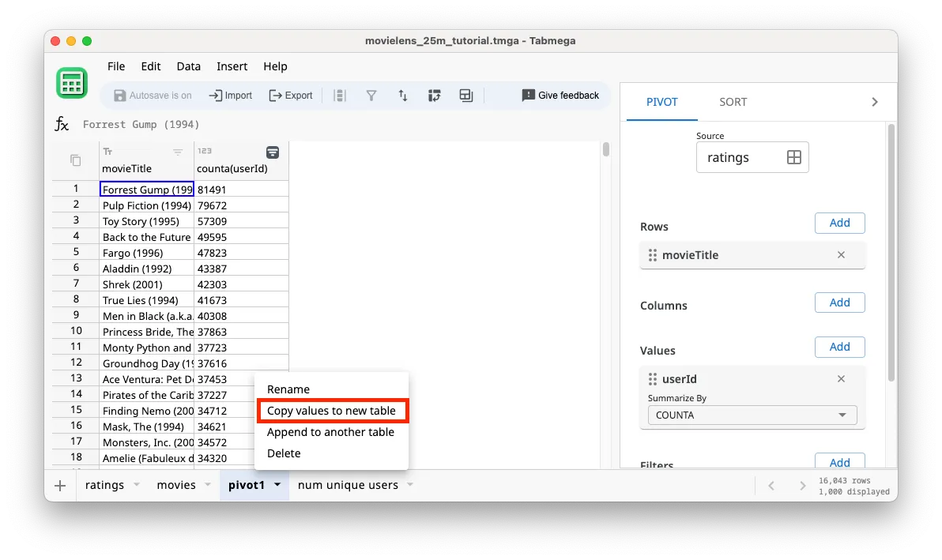The image size is (942, 560).
Task: Click the Give feedback button
Action: click(560, 95)
